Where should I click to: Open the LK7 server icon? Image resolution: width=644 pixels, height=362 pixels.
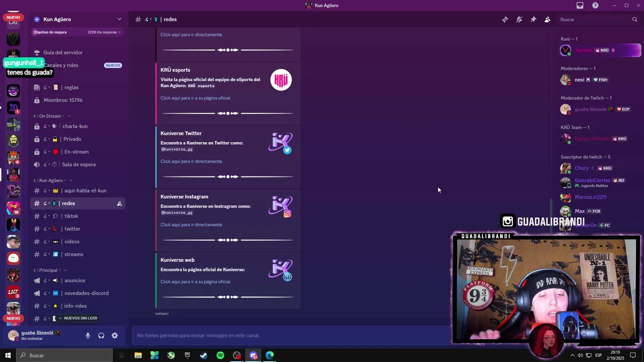[14, 292]
